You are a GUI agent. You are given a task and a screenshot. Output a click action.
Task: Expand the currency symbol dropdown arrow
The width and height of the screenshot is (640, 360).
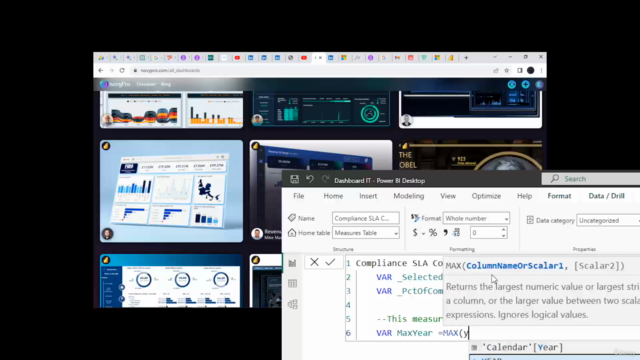point(423,233)
